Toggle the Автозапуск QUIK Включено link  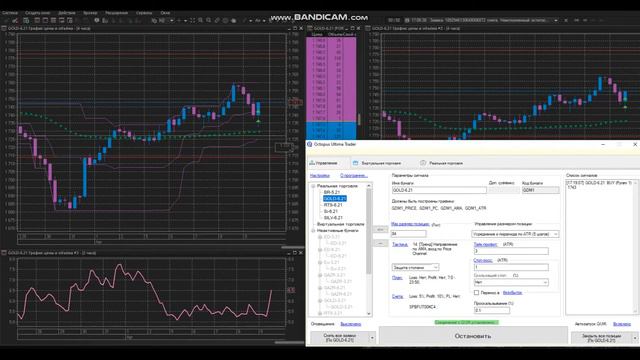click(622, 324)
